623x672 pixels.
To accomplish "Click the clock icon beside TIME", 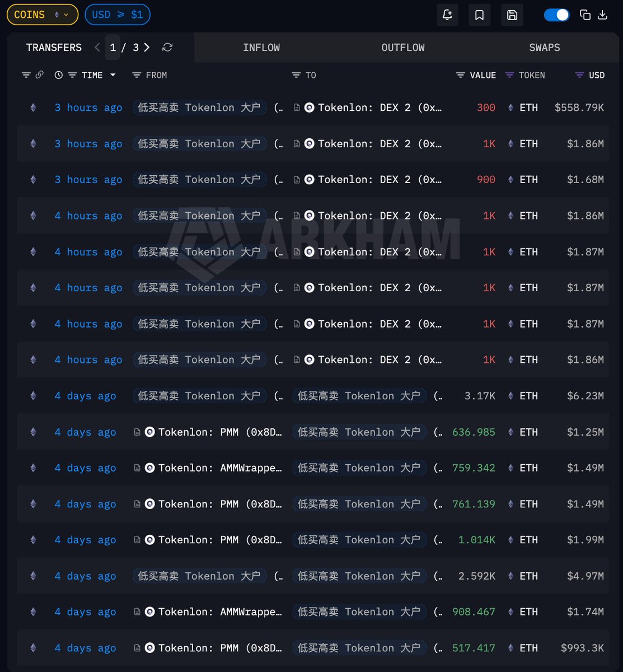I will point(58,75).
